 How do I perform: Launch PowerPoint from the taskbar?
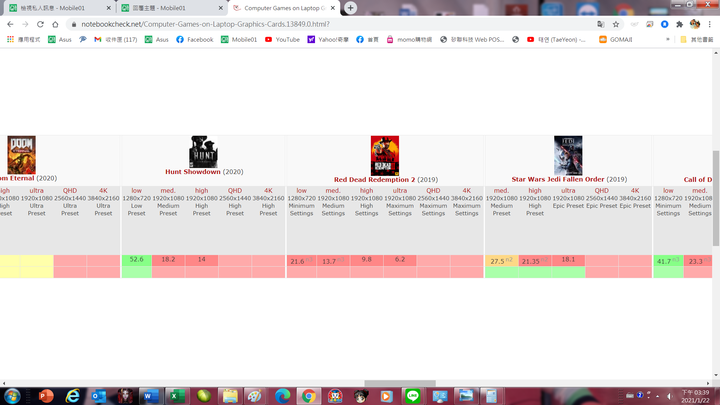tap(46, 396)
